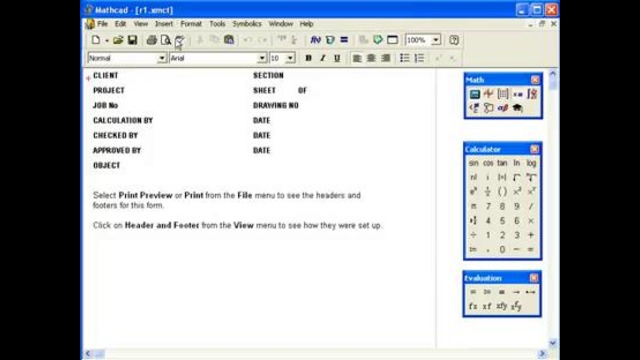
Task: Click tan on the Calculator palette
Action: 502,163
